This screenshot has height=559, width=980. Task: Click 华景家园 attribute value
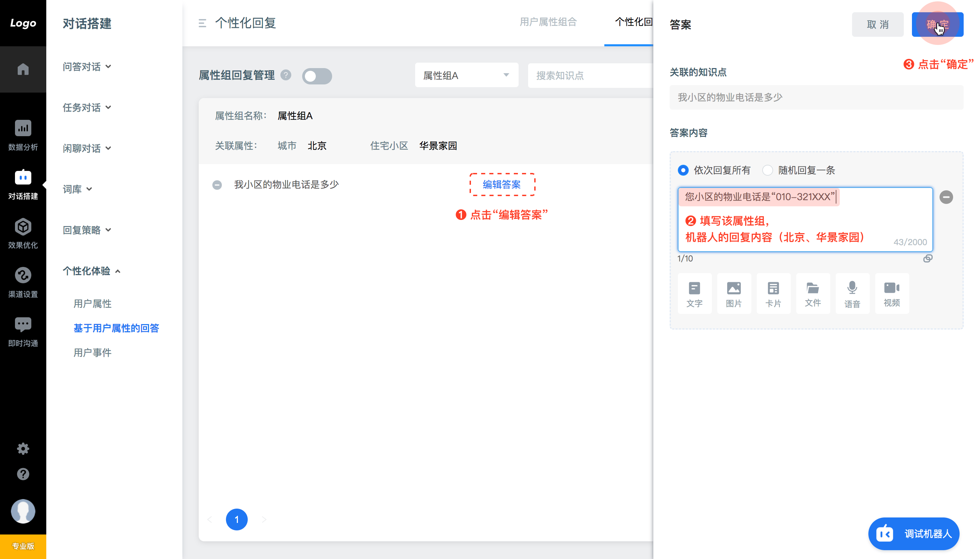(438, 146)
